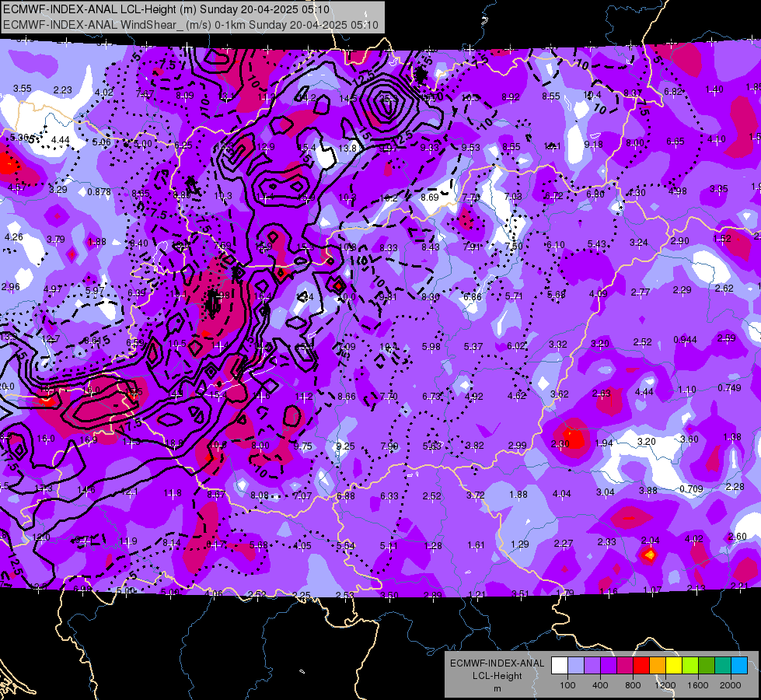This screenshot has width=761, height=700.
Task: Click the wind shear value '6.82'
Action: point(673,91)
